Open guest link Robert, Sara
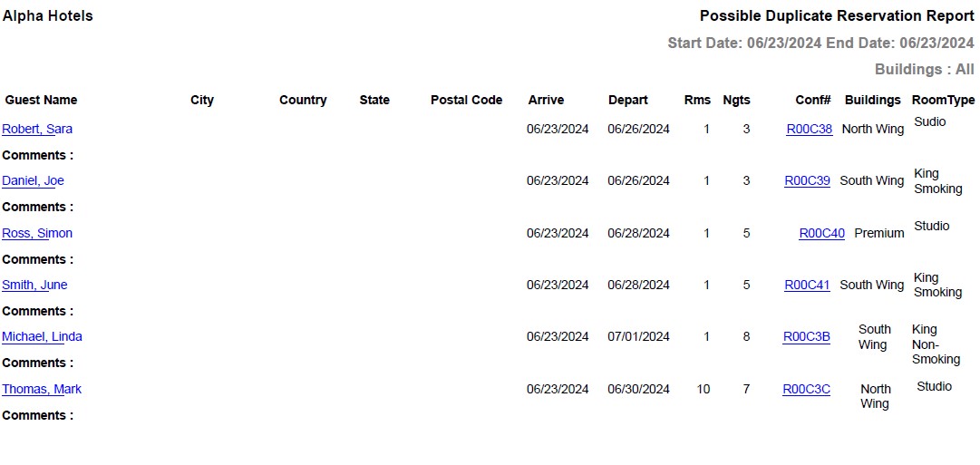 coord(37,129)
